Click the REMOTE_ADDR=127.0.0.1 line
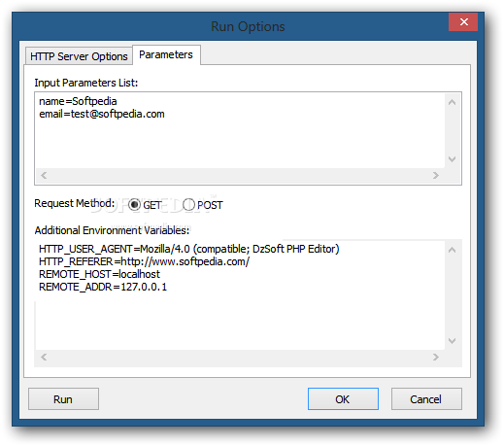 pyautogui.click(x=103, y=287)
